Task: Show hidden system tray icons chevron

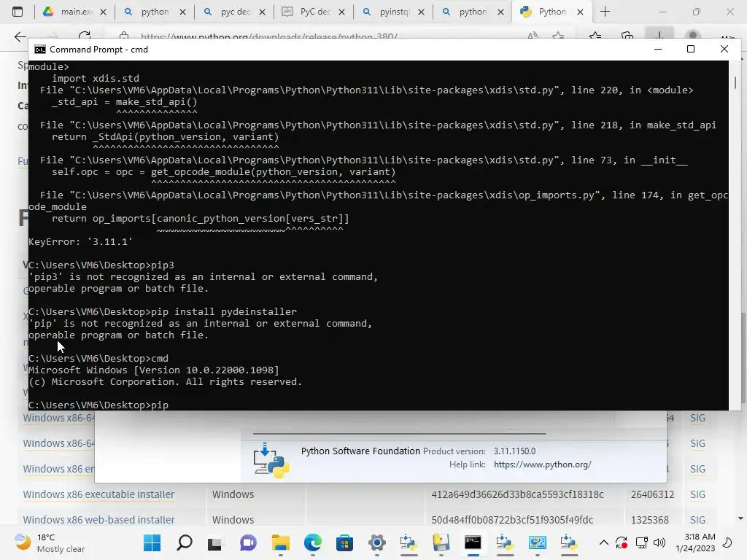Action: pos(603,542)
